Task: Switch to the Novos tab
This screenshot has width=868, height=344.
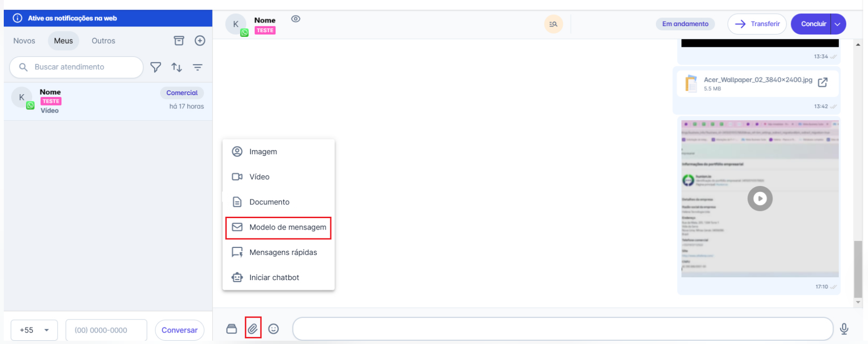Action: coord(24,41)
